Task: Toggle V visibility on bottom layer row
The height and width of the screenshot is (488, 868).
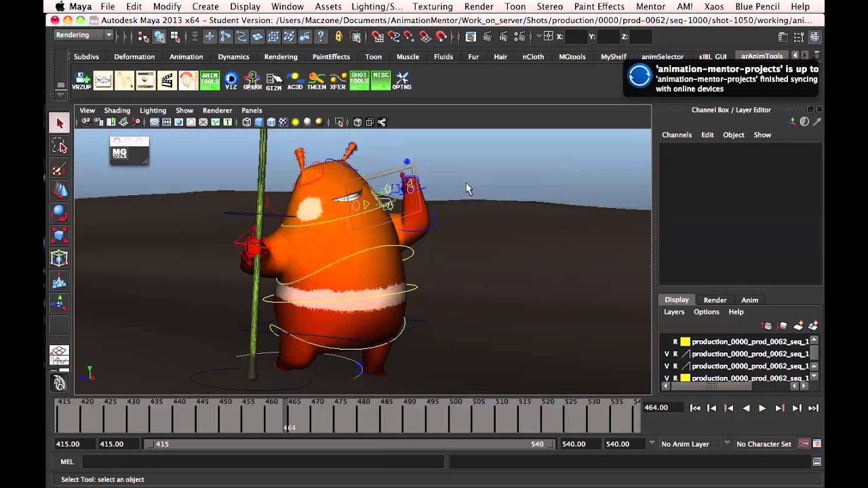Action: (667, 378)
